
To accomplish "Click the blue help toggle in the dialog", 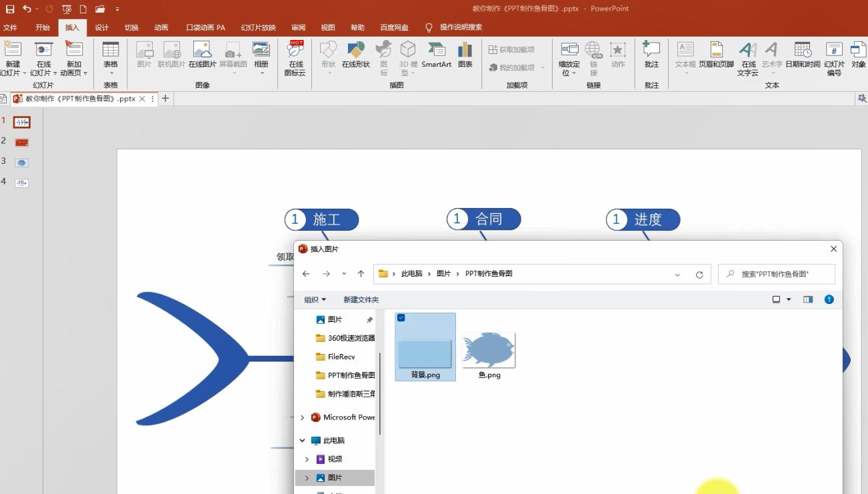I will coord(829,299).
